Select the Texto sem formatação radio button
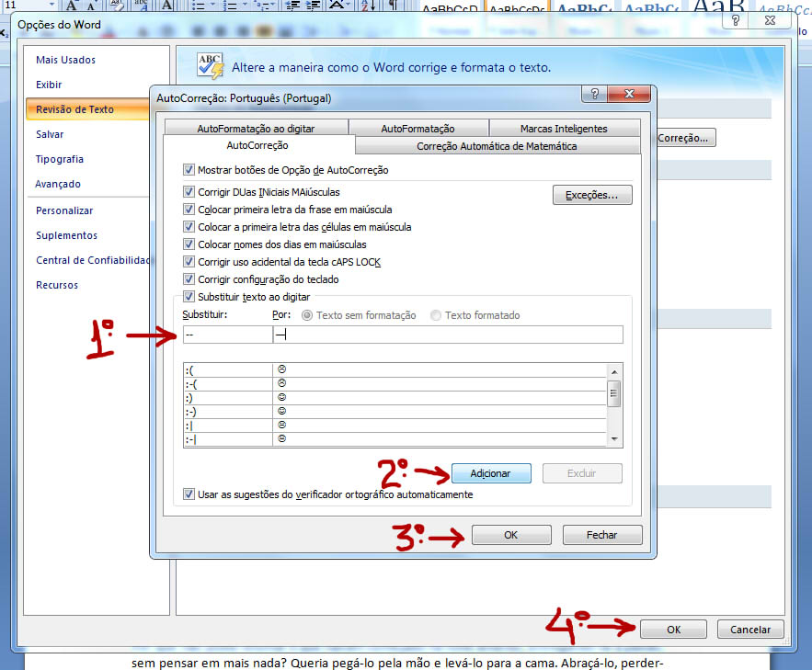 click(307, 315)
